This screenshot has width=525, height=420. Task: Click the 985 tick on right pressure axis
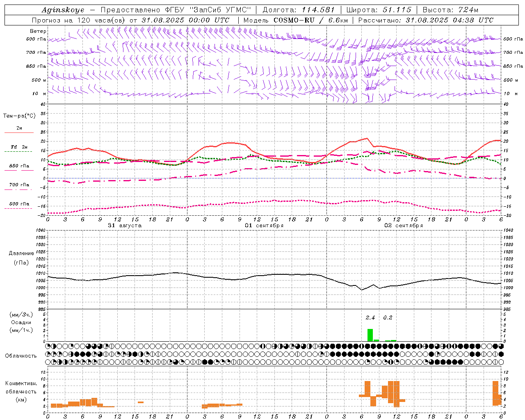click(x=507, y=309)
